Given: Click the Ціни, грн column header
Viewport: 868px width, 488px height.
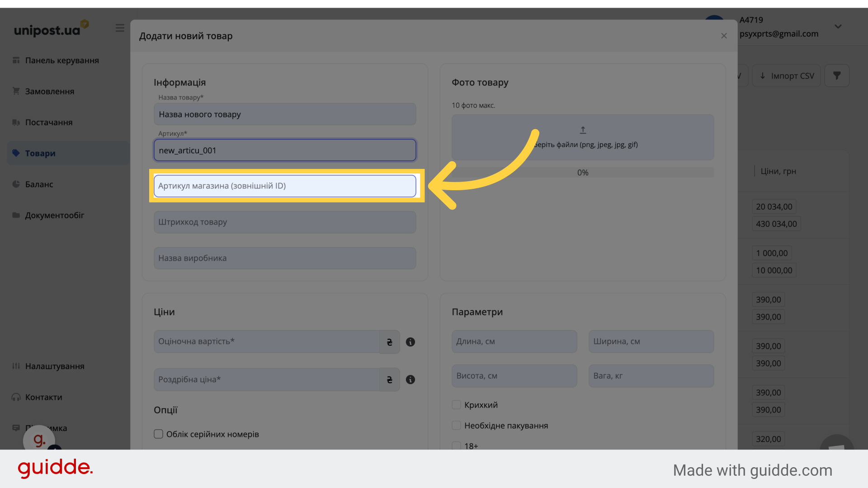Looking at the screenshot, I should tap(778, 171).
